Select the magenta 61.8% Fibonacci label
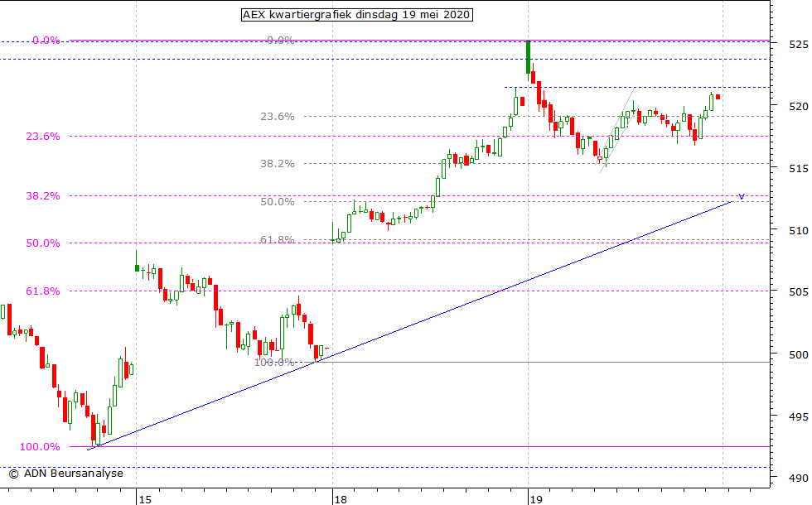This screenshot has height=505, width=812. (43, 291)
